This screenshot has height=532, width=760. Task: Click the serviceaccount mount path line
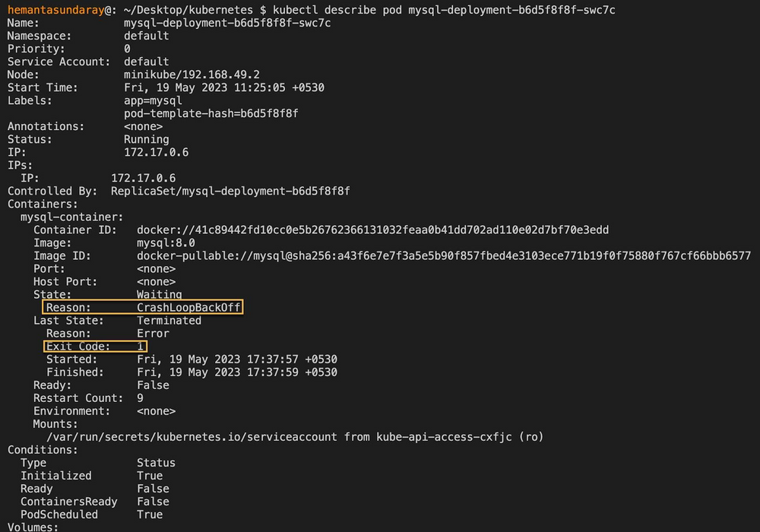click(x=295, y=436)
